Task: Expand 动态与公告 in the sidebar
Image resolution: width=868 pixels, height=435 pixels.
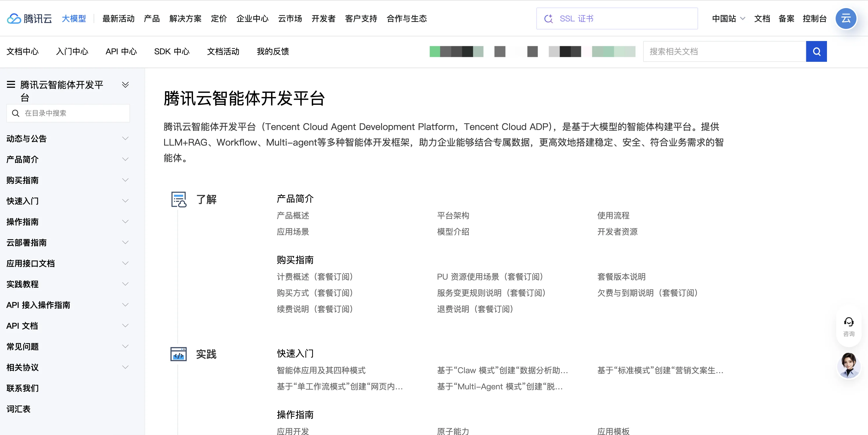Action: tap(125, 138)
